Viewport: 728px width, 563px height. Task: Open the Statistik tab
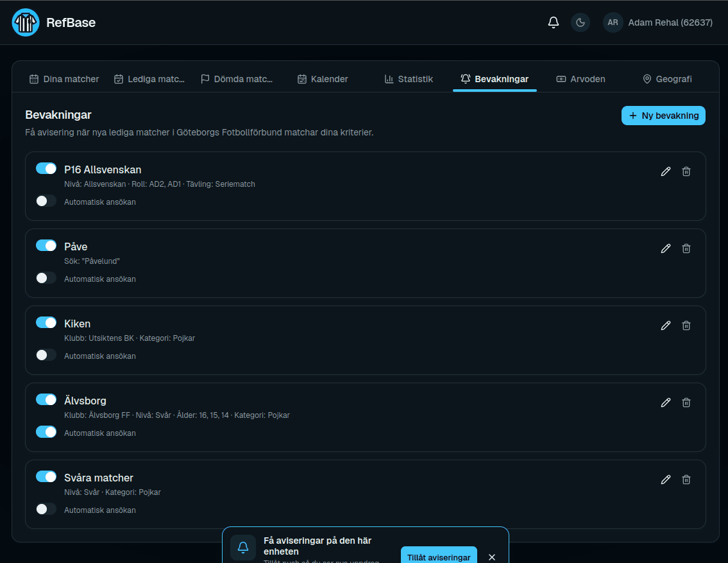tap(409, 79)
